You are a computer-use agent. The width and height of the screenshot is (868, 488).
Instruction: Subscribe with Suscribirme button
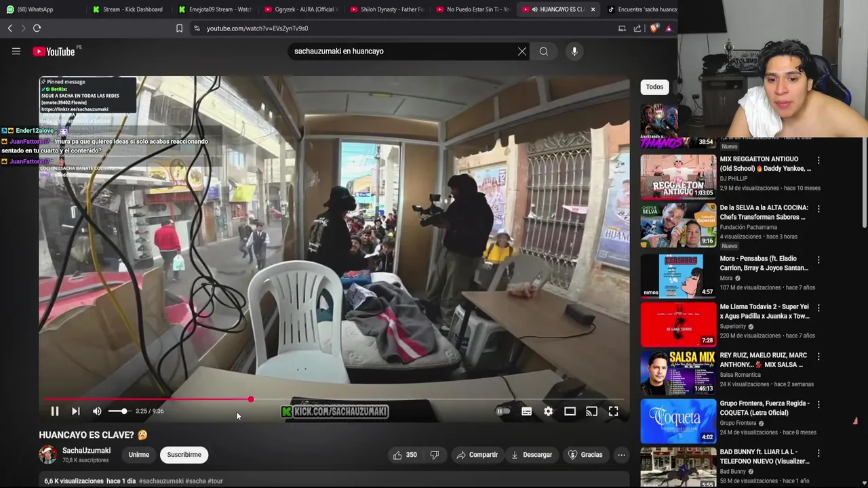coord(184,455)
